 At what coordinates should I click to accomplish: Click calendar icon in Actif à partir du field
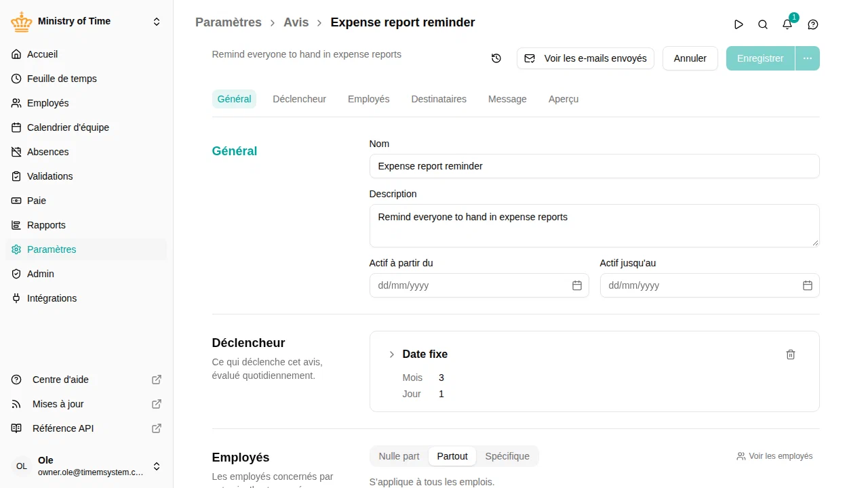click(577, 285)
